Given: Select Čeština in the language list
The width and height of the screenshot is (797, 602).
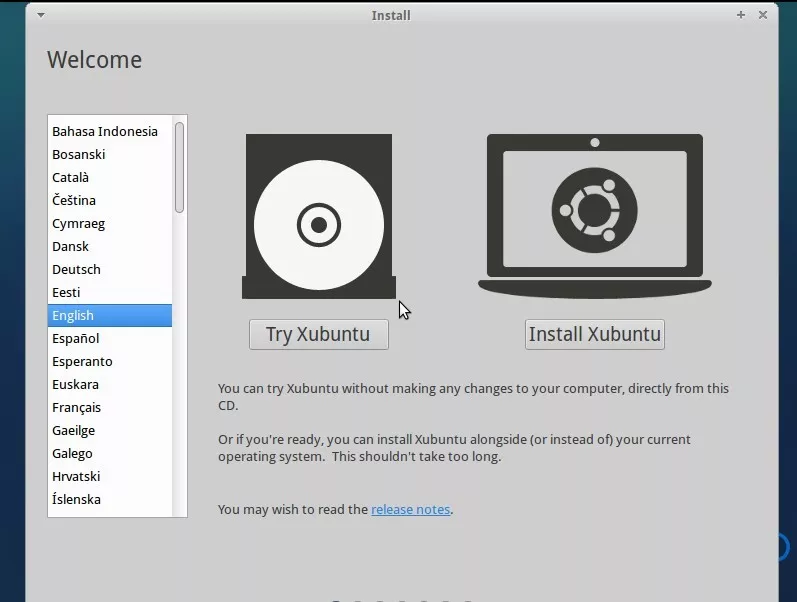Looking at the screenshot, I should [x=110, y=200].
